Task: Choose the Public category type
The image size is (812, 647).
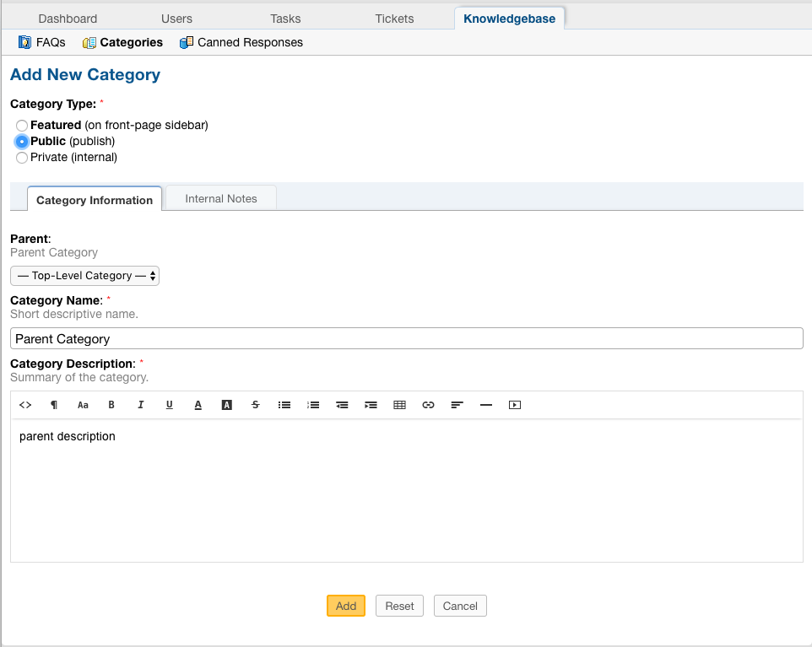Action: pos(22,142)
